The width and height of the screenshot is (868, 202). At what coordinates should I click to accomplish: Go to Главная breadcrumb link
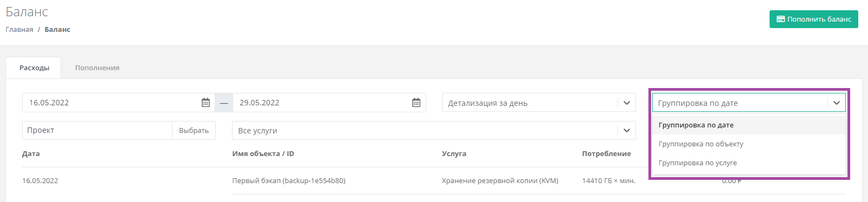coord(19,29)
